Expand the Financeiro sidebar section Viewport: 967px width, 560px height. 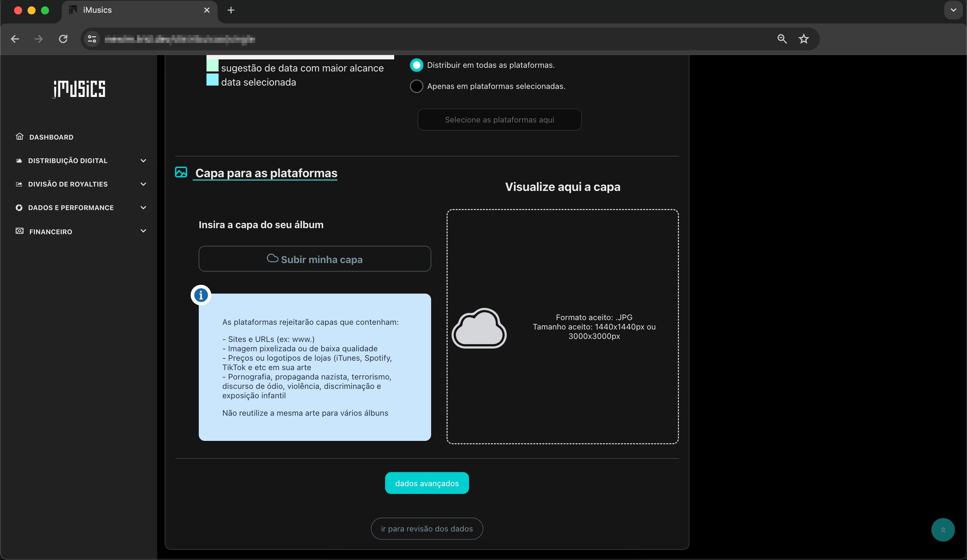51,231
